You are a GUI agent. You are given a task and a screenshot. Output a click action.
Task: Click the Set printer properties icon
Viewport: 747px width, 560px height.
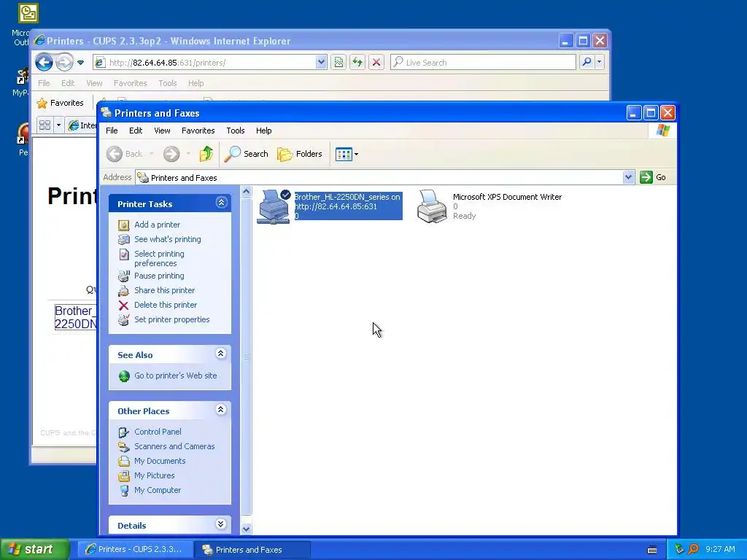[124, 319]
